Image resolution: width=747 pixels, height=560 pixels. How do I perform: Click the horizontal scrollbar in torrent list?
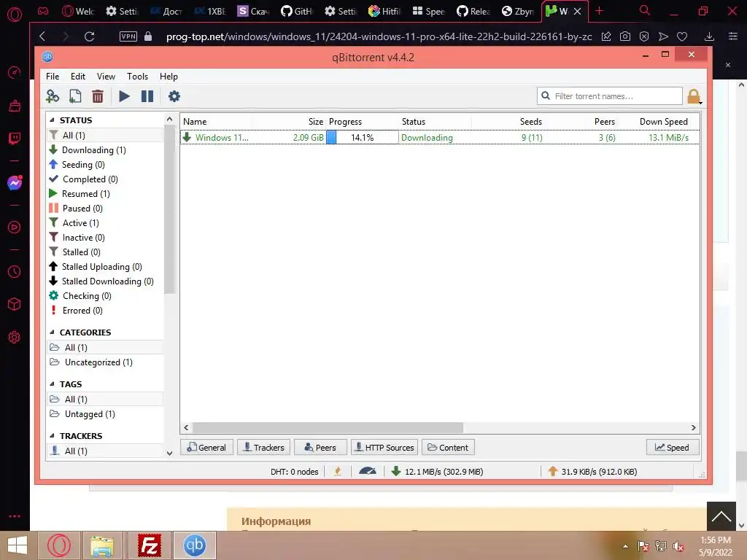coord(328,427)
